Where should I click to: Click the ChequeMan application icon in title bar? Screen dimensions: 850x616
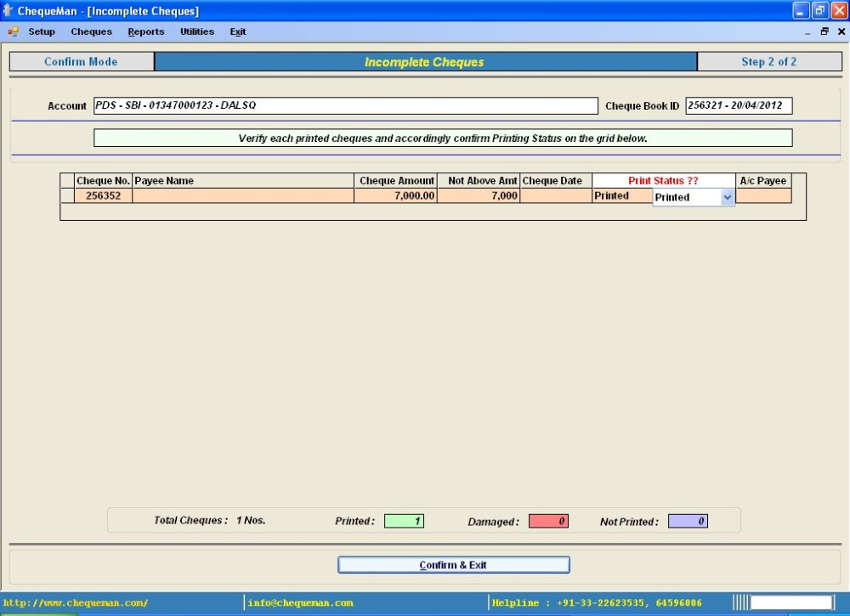pyautogui.click(x=8, y=10)
